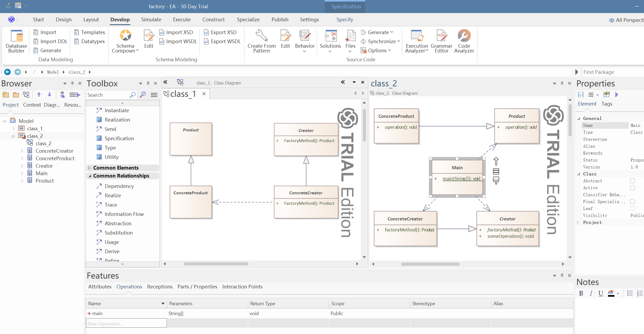Image resolution: width=644 pixels, height=334 pixels.
Task: Enable the Abstract checkbox
Action: point(632,181)
